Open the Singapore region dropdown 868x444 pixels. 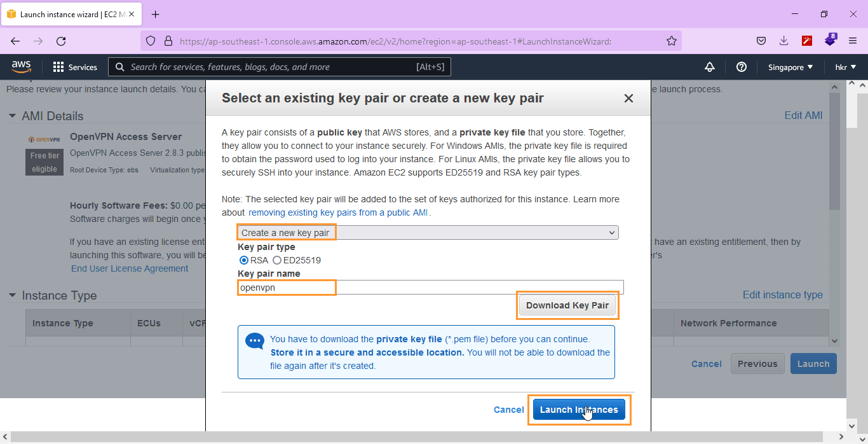(790, 67)
